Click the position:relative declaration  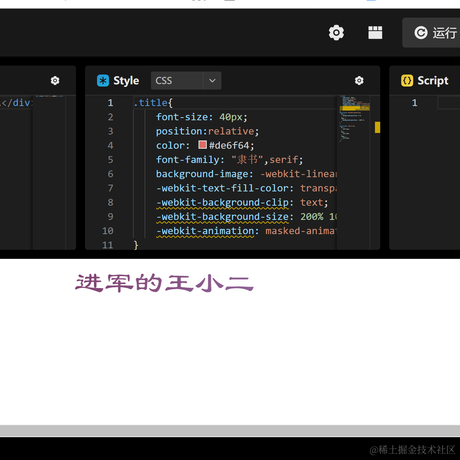coord(207,131)
